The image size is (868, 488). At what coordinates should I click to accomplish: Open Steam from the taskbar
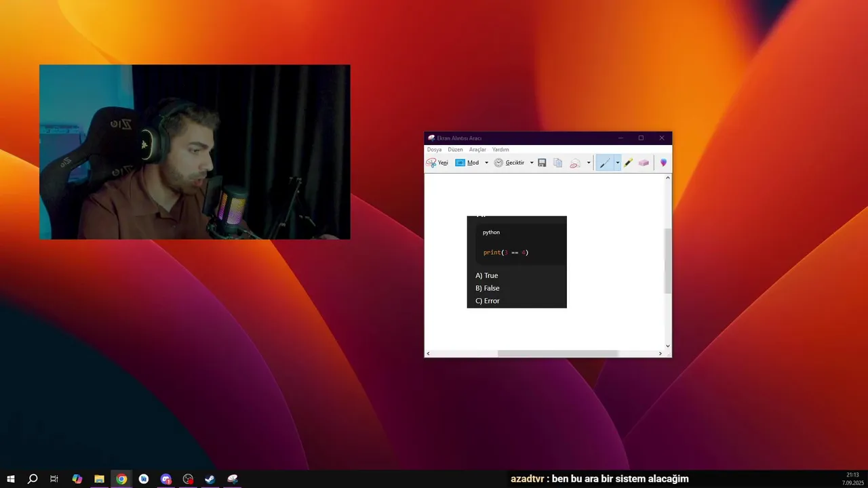point(210,479)
